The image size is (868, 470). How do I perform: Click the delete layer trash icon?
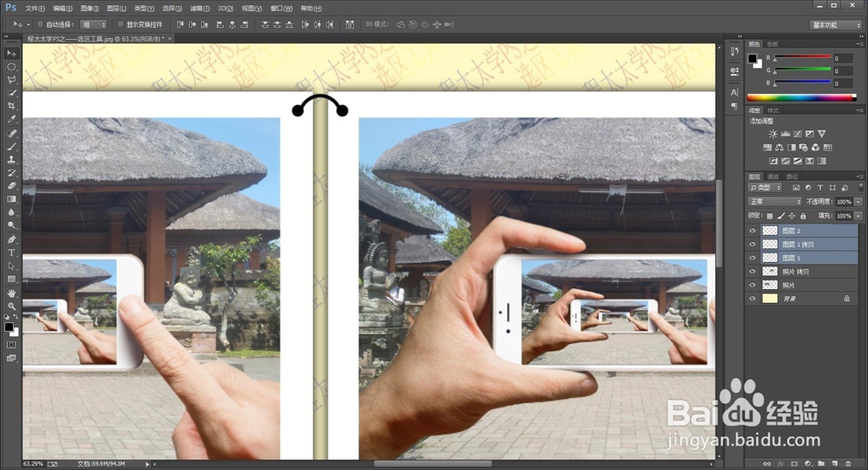847,463
